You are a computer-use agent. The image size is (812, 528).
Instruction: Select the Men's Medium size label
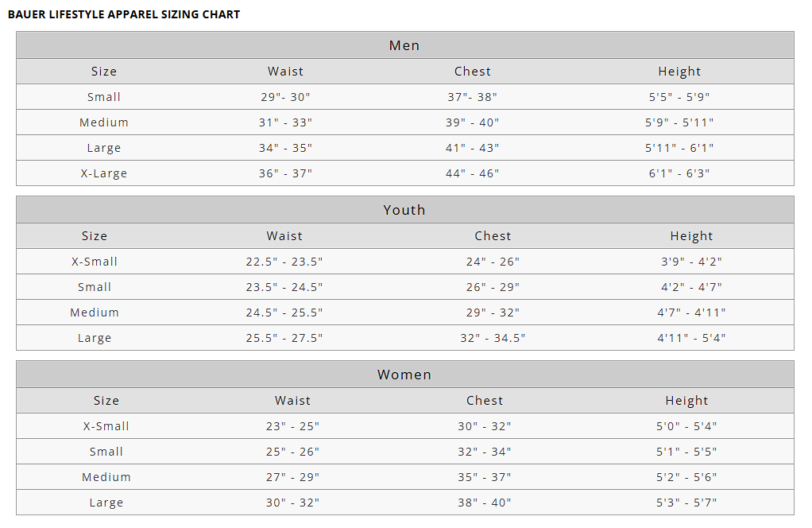tap(104, 122)
